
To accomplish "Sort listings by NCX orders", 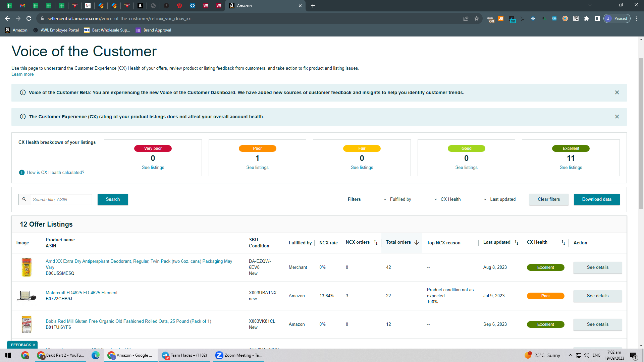I will click(x=376, y=243).
